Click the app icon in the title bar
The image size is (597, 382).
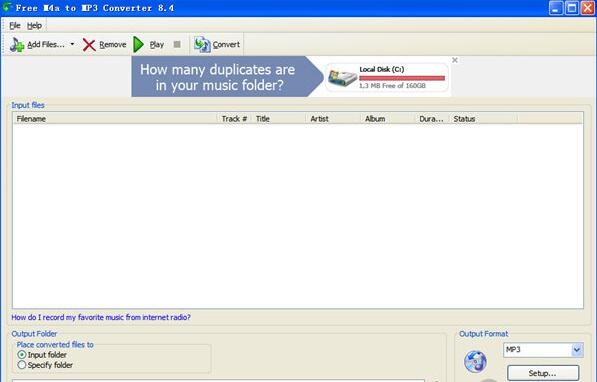6,7
